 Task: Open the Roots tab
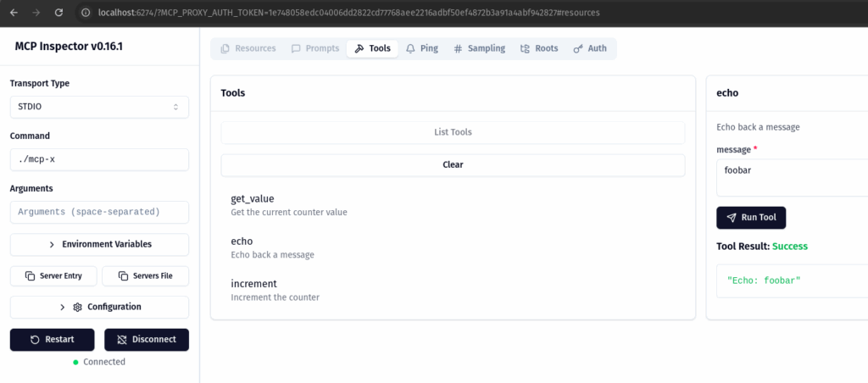click(539, 48)
